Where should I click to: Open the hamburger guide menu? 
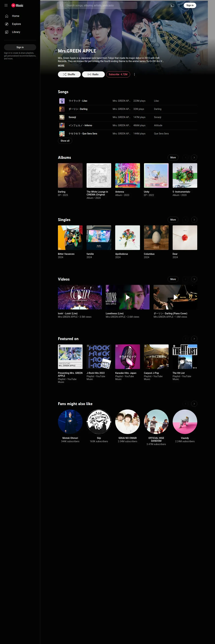[x=6, y=5]
